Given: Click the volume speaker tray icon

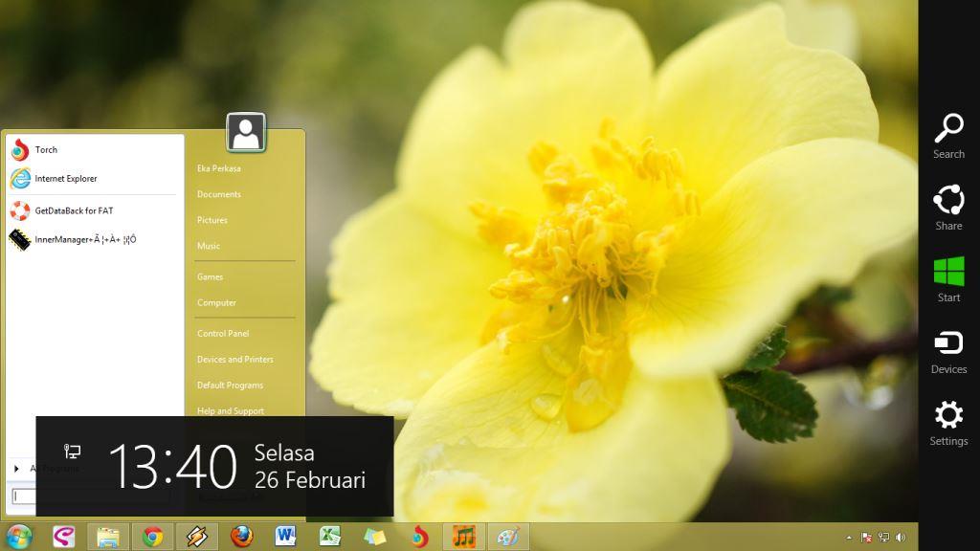Looking at the screenshot, I should pyautogui.click(x=901, y=538).
